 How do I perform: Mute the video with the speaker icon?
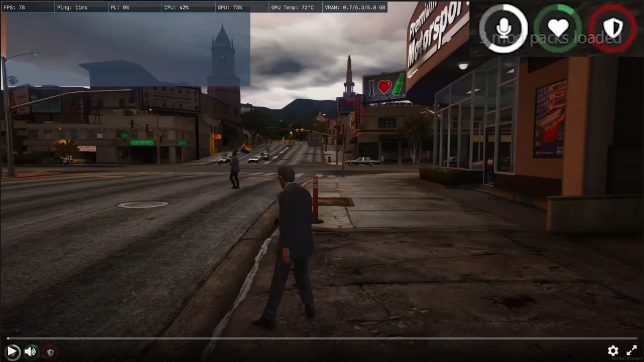(x=30, y=351)
